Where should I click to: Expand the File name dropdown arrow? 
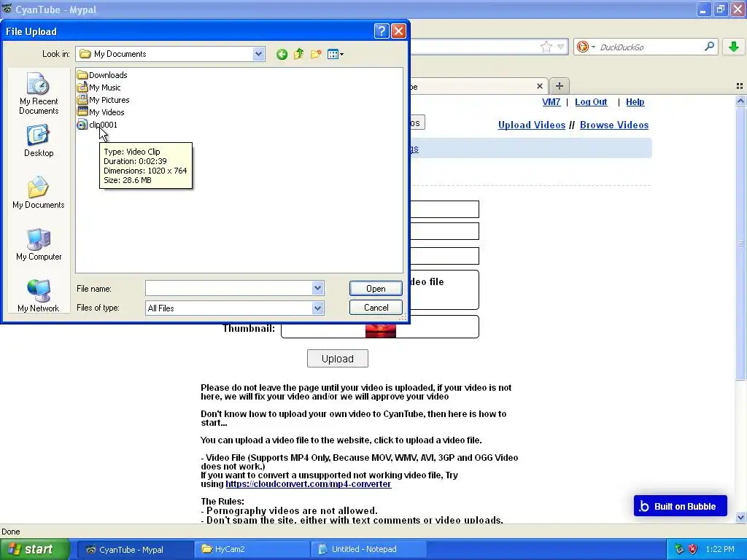click(318, 287)
